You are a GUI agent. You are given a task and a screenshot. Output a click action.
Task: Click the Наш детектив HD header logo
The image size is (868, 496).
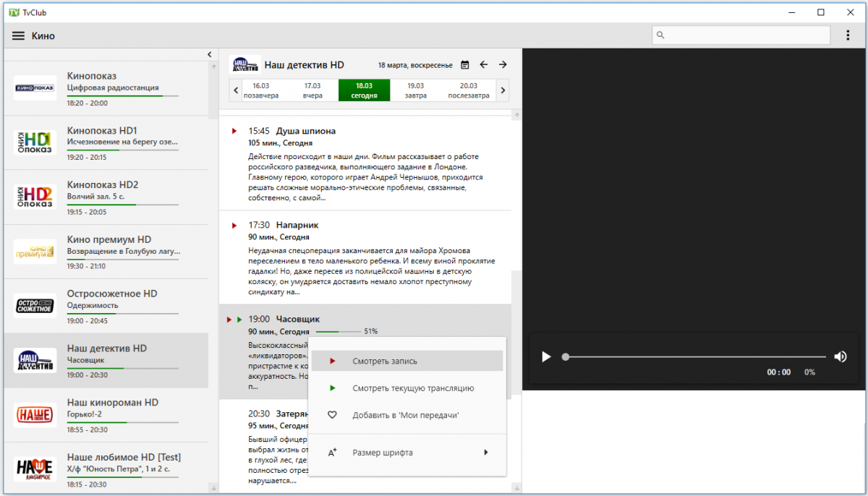[x=245, y=64]
